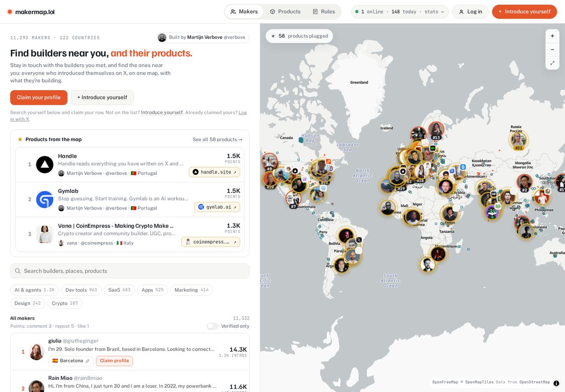Open Rain Miao's maker row
Image resolution: width=565 pixels, height=392 pixels.
pyautogui.click(x=130, y=382)
